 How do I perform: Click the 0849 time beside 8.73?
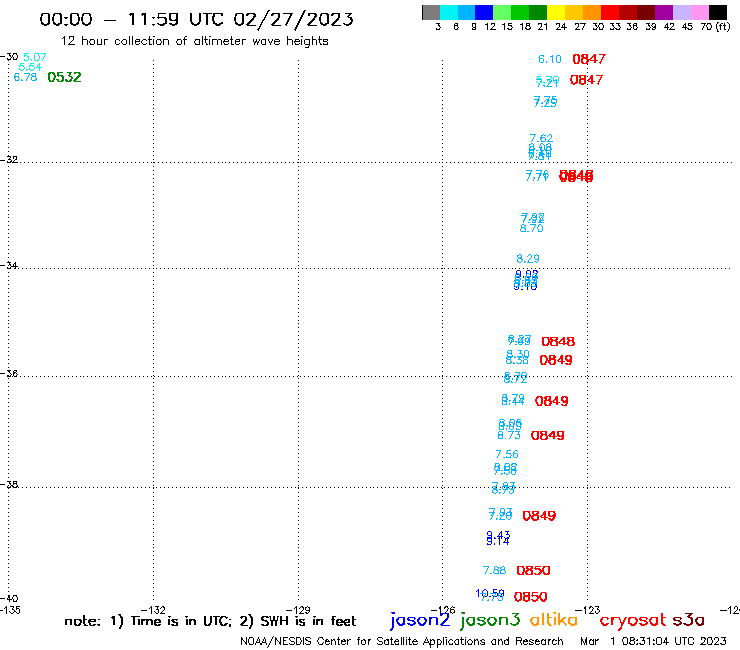[x=547, y=435]
